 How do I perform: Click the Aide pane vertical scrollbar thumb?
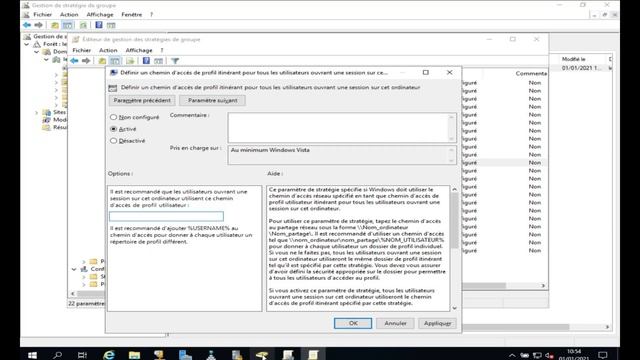click(x=454, y=220)
